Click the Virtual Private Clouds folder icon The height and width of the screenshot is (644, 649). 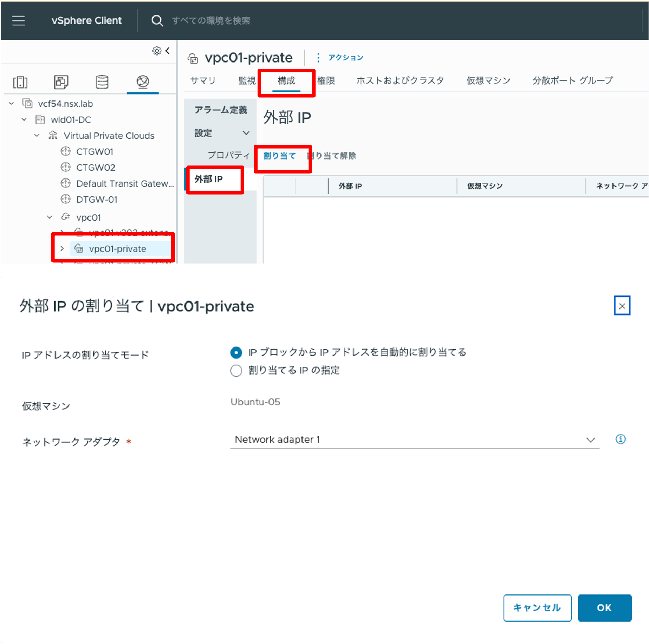click(x=53, y=136)
